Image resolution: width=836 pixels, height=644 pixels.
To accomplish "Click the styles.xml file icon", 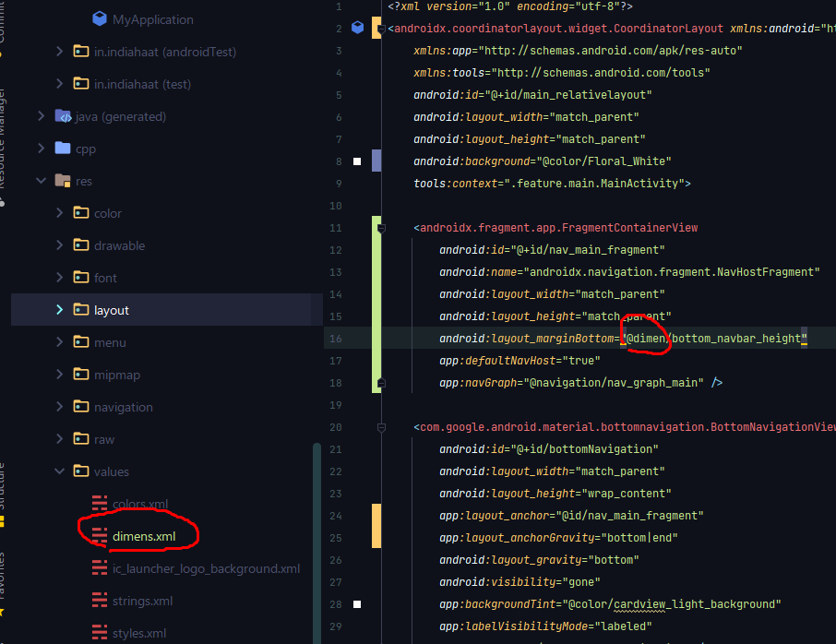I will coord(100,633).
